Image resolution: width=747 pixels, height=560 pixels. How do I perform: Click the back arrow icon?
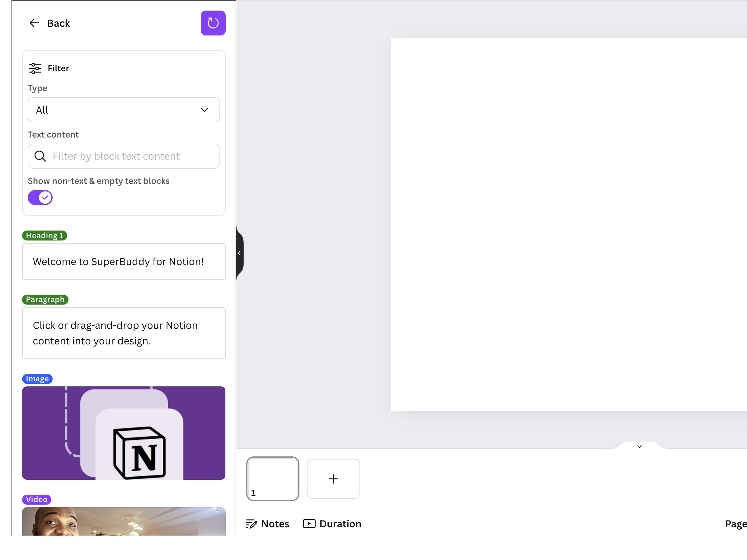[x=34, y=23]
